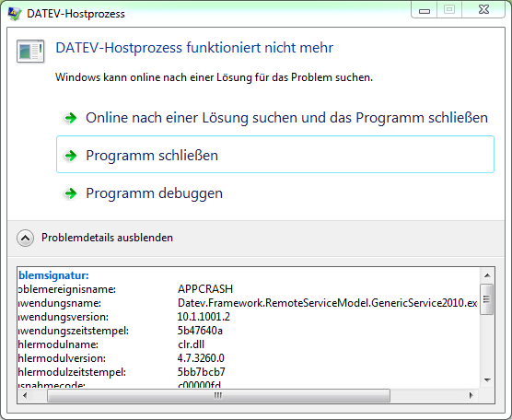Collapse details with the round chevron button
Screen dimensions: 512x420
tap(25, 238)
